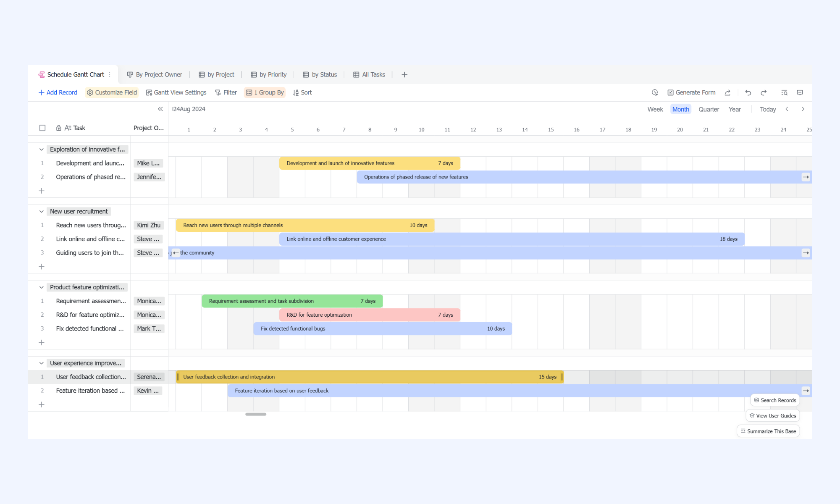
Task: Open Gantt View Settings
Action: click(x=176, y=92)
